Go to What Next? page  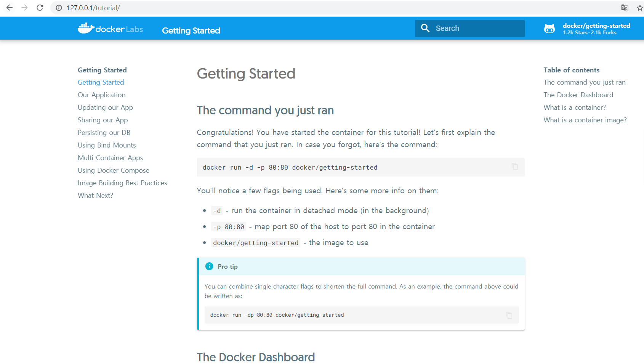[96, 196]
